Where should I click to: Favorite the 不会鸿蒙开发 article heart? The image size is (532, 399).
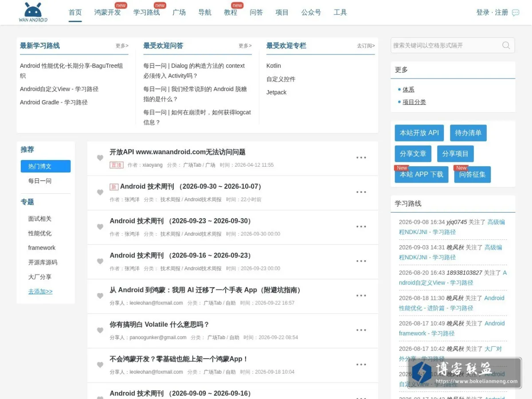[x=100, y=365]
